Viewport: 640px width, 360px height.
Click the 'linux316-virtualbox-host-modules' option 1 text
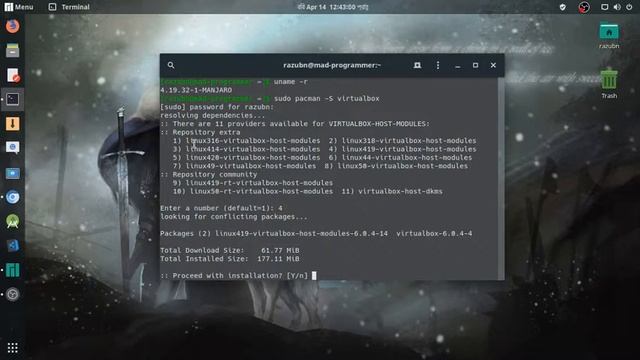253,140
